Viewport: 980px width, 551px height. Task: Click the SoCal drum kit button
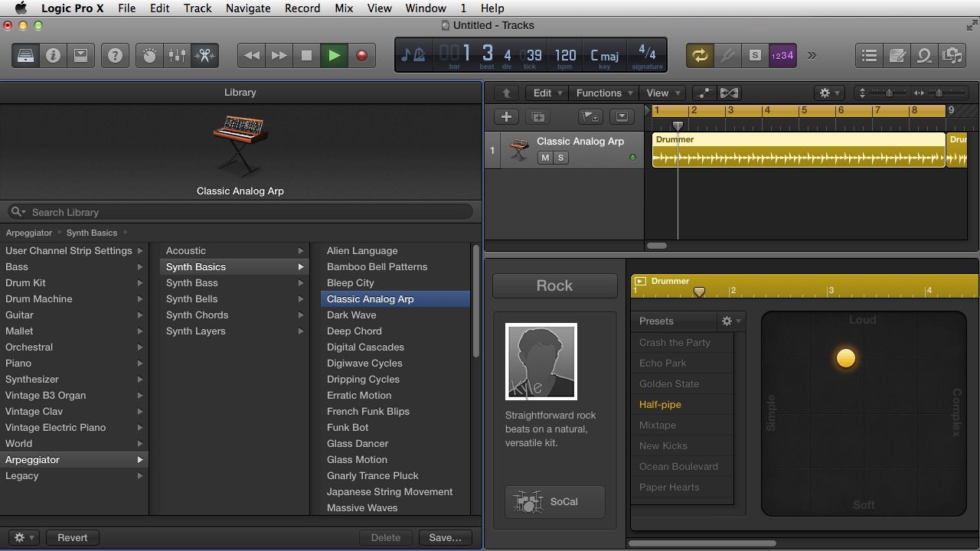pyautogui.click(x=555, y=502)
